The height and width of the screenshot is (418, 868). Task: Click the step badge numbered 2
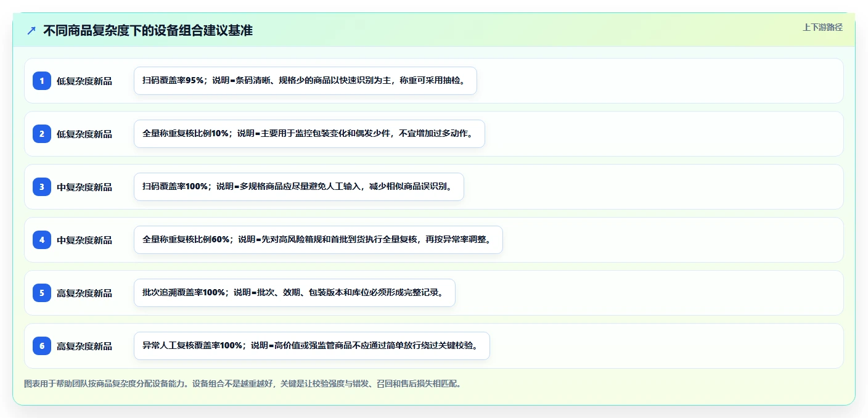42,134
